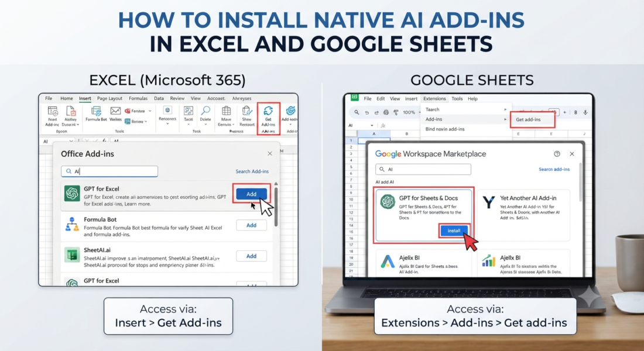Viewport: 644px width, 351px height.
Task: Click the Shew Reetoort icon in Excel ribbon
Action: 247,111
